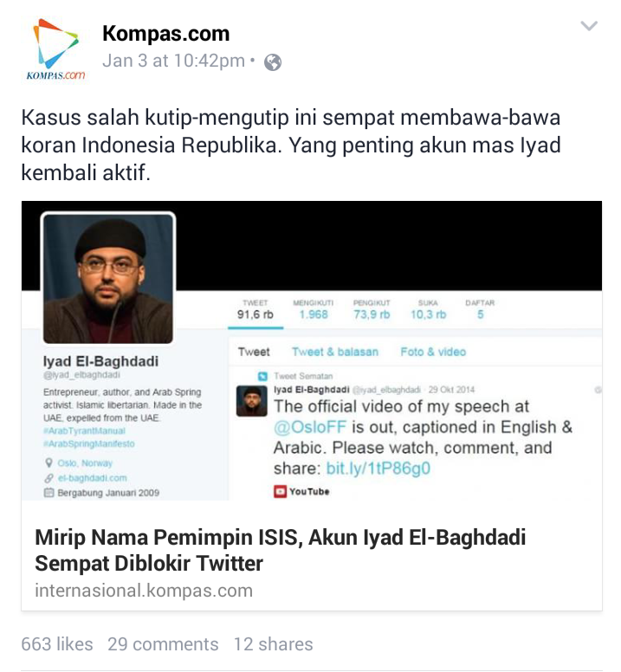
Task: Tap the Kompas.com logo avatar
Action: point(56,49)
